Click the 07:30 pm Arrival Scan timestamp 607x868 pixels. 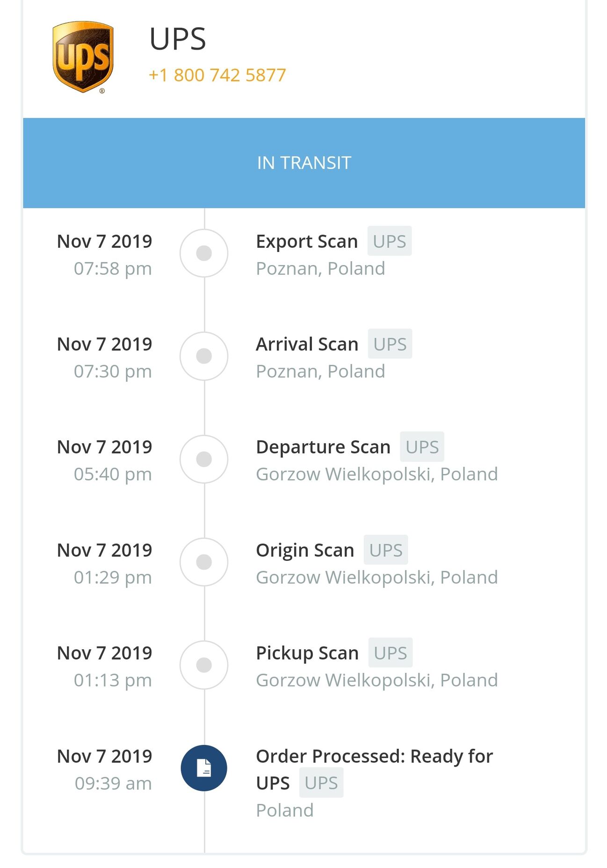pyautogui.click(x=113, y=371)
